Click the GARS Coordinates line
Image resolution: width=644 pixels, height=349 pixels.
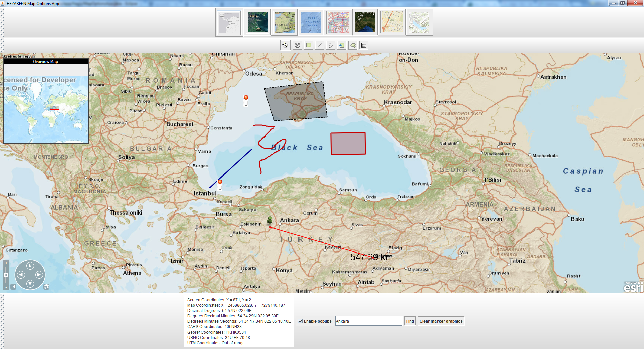click(215, 327)
